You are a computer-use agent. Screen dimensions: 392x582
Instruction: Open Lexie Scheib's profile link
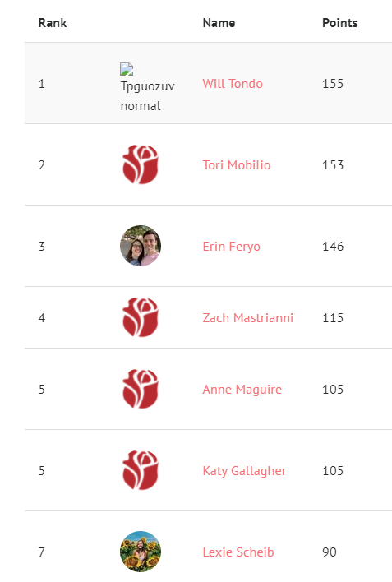[238, 552]
